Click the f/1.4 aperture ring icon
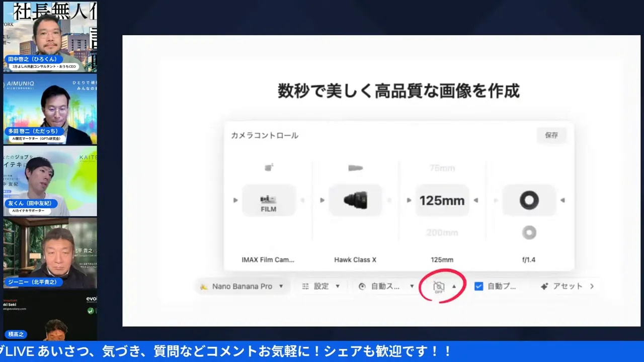The width and height of the screenshot is (644, 362). (x=529, y=200)
